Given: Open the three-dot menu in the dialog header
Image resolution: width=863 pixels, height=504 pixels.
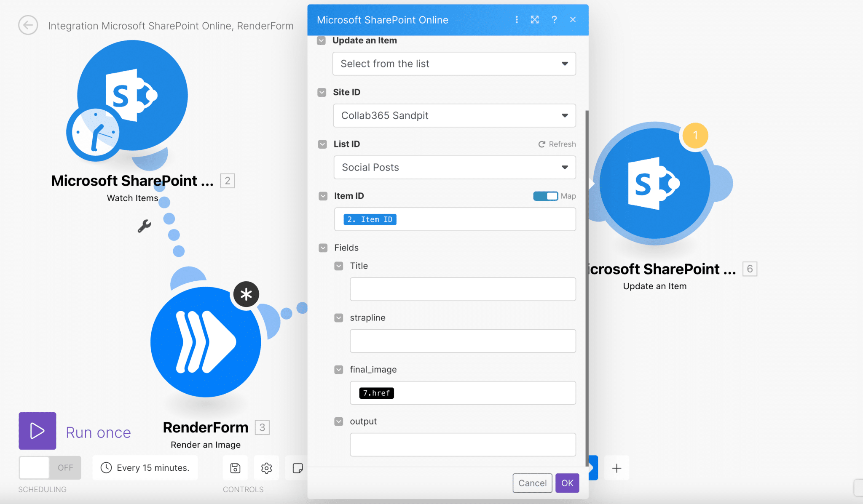Looking at the screenshot, I should point(516,19).
